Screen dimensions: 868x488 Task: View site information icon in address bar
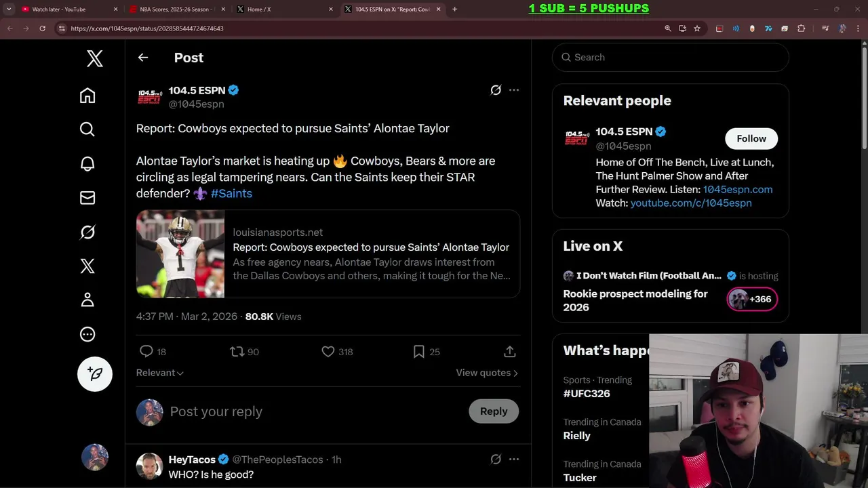pyautogui.click(x=62, y=28)
